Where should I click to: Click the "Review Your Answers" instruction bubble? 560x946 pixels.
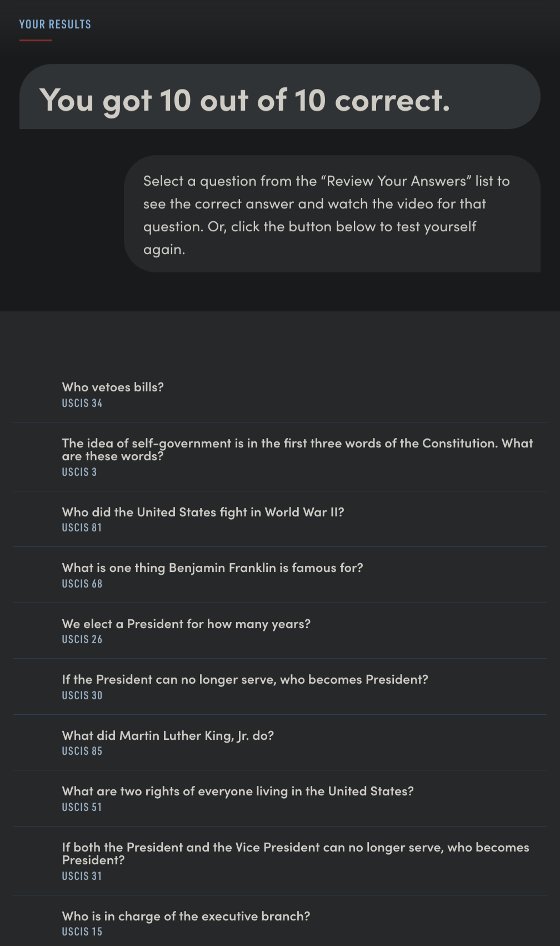click(332, 214)
